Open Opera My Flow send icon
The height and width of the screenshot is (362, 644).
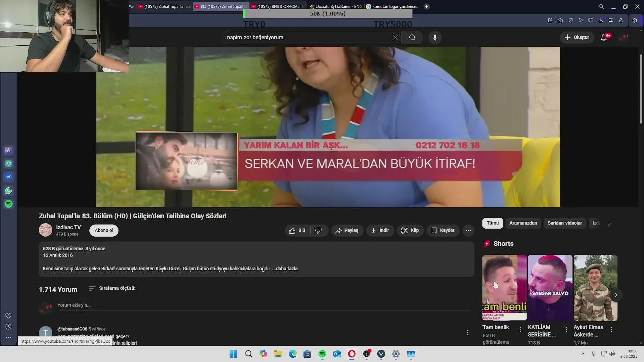pyautogui.click(x=581, y=20)
